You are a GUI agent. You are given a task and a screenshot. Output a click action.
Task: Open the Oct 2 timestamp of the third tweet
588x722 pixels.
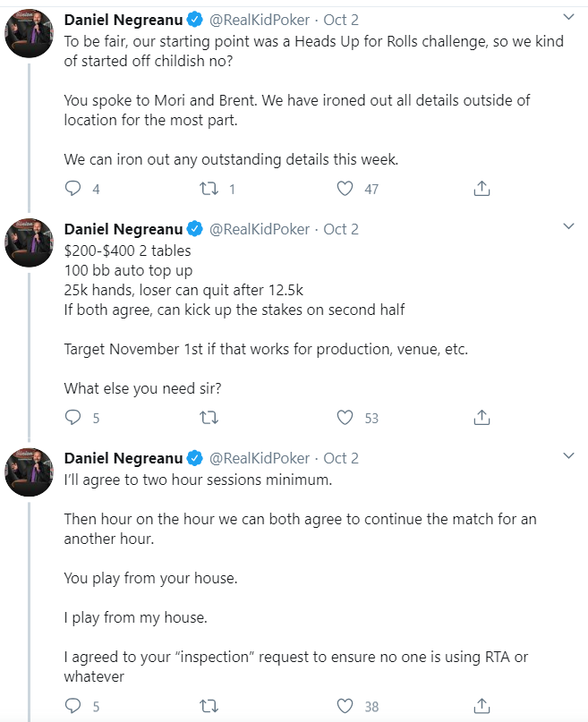[x=341, y=458]
